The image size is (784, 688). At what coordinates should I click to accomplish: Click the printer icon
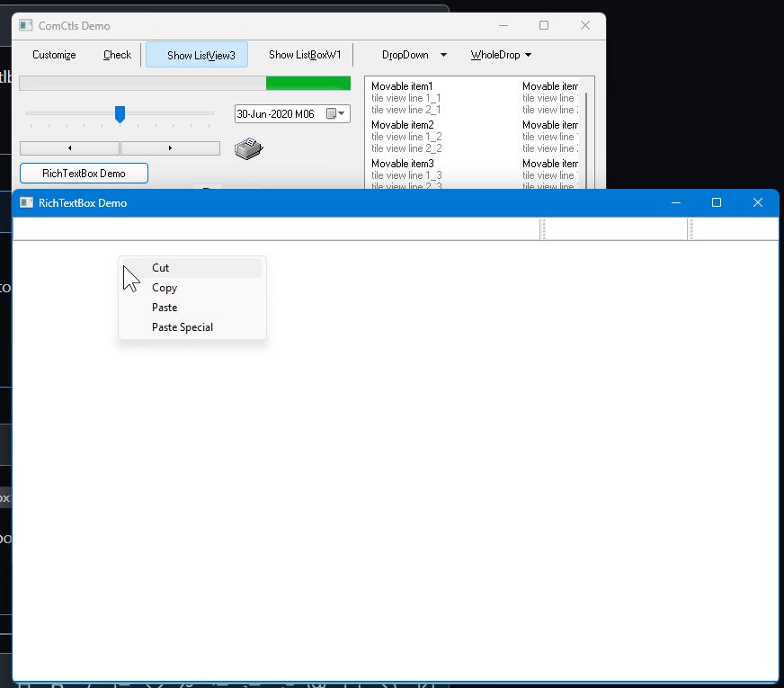pyautogui.click(x=249, y=148)
